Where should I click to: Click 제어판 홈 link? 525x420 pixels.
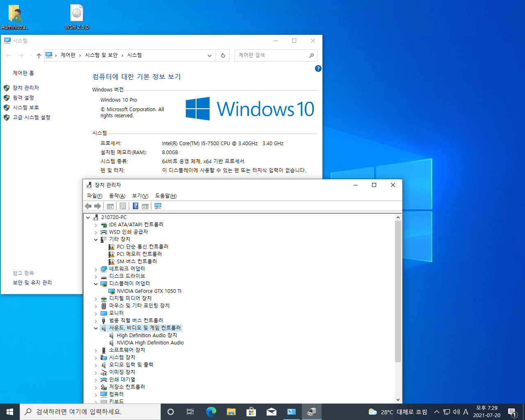(23, 73)
